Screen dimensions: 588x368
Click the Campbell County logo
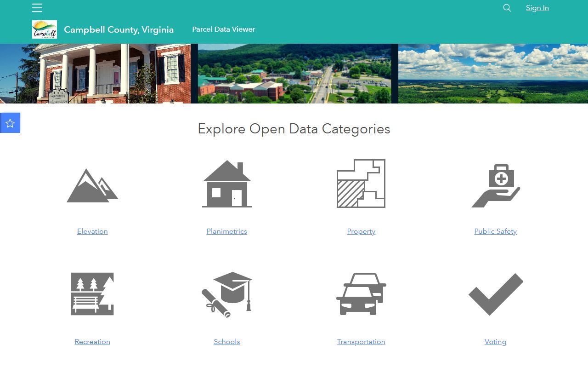45,29
